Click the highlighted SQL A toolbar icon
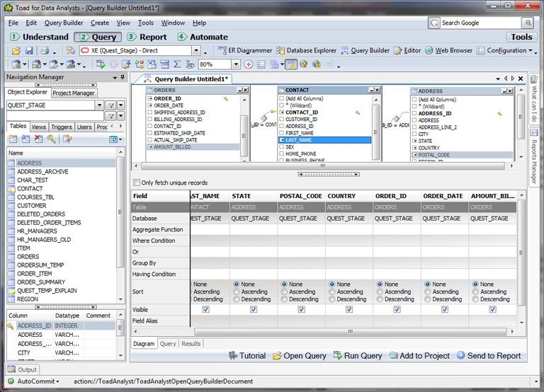544x392 pixels. 291,64
